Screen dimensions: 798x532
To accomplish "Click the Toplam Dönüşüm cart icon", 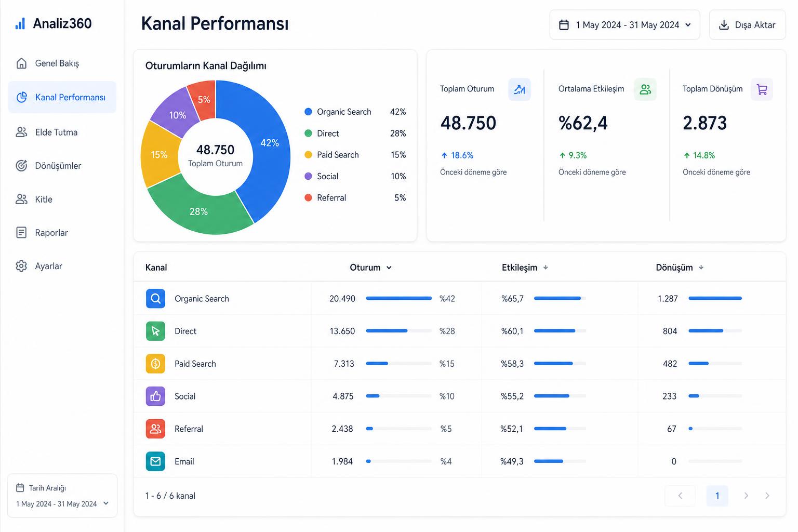I will coord(762,89).
